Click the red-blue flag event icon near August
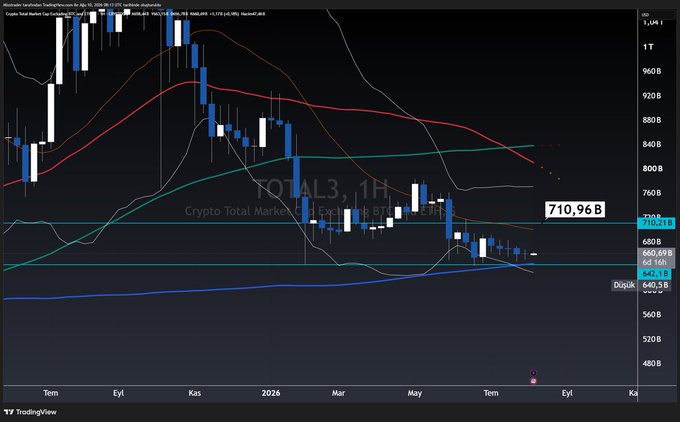This screenshot has width=680, height=422. click(x=533, y=381)
